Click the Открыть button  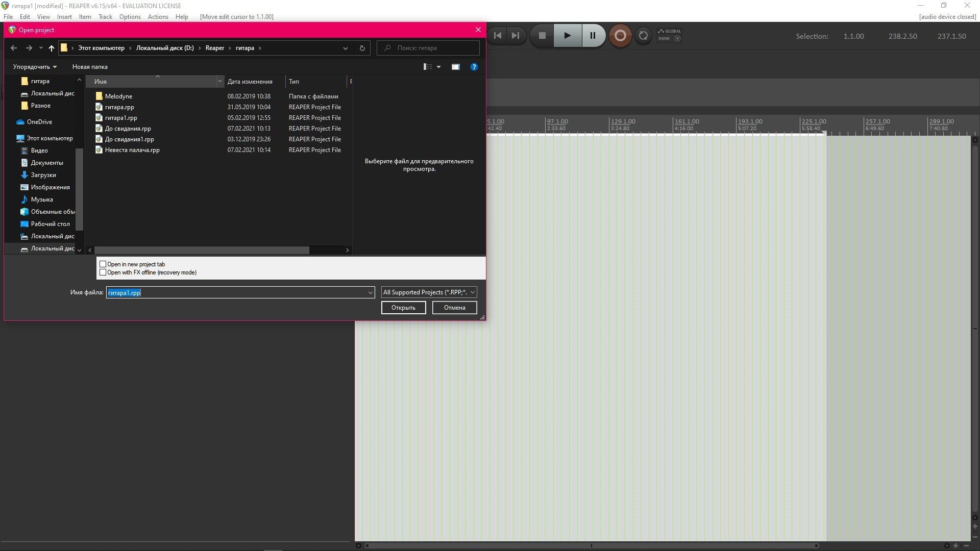coord(403,308)
